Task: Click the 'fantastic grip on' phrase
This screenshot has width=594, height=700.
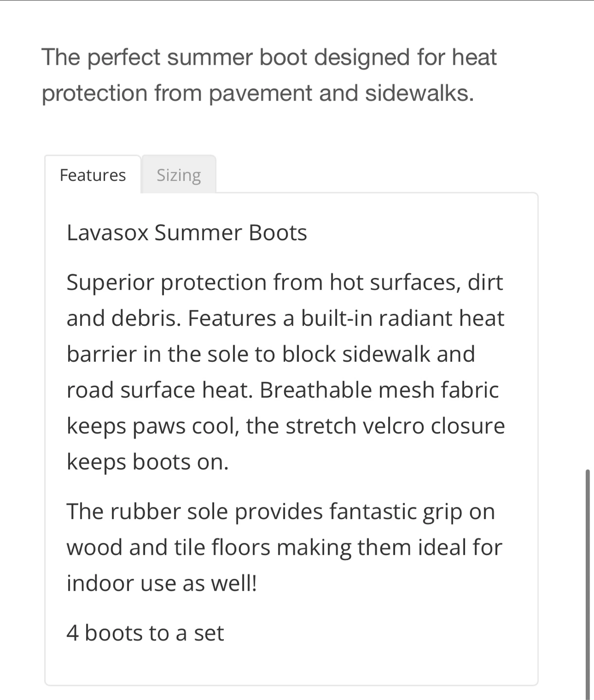Action: 412,511
